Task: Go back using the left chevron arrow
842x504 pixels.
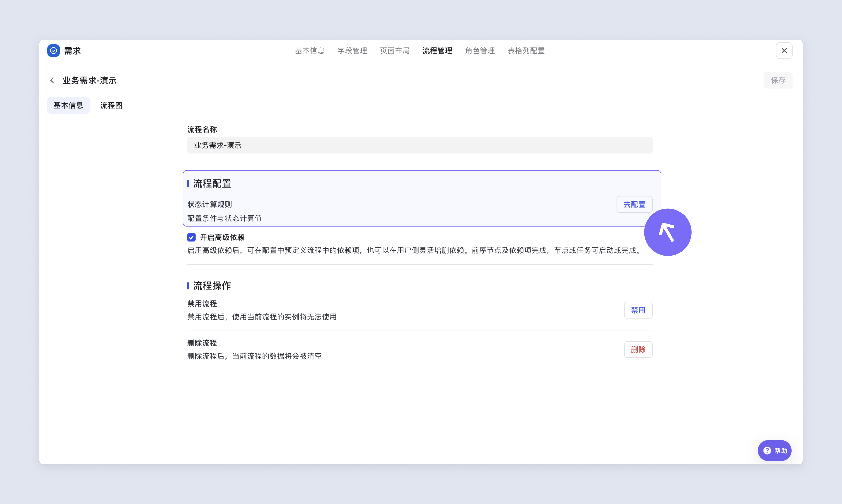Action: coord(52,80)
